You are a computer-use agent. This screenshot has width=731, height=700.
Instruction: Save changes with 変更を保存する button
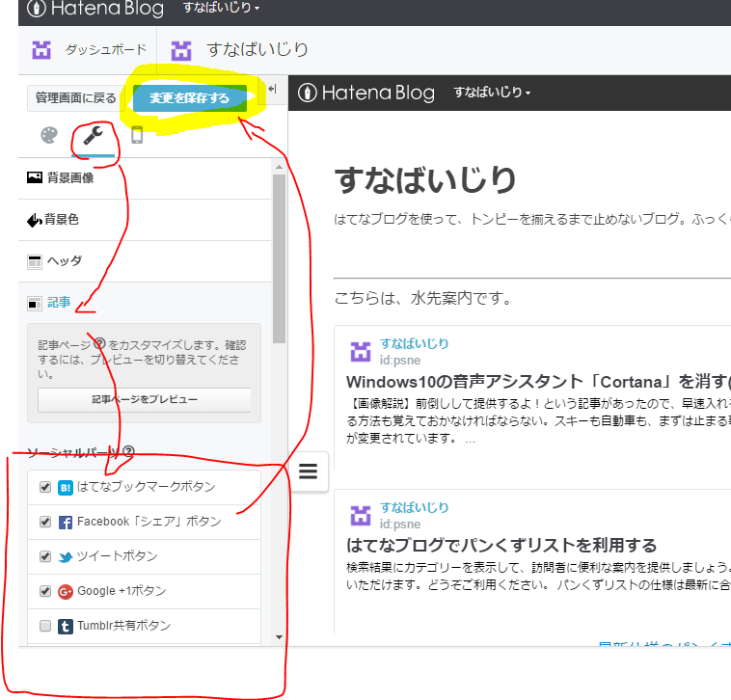190,98
